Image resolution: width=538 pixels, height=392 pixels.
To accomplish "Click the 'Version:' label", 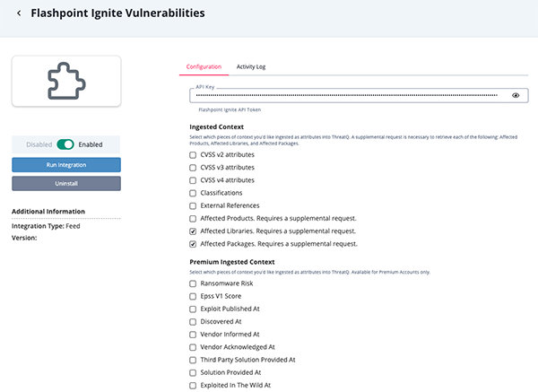I will tap(24, 238).
